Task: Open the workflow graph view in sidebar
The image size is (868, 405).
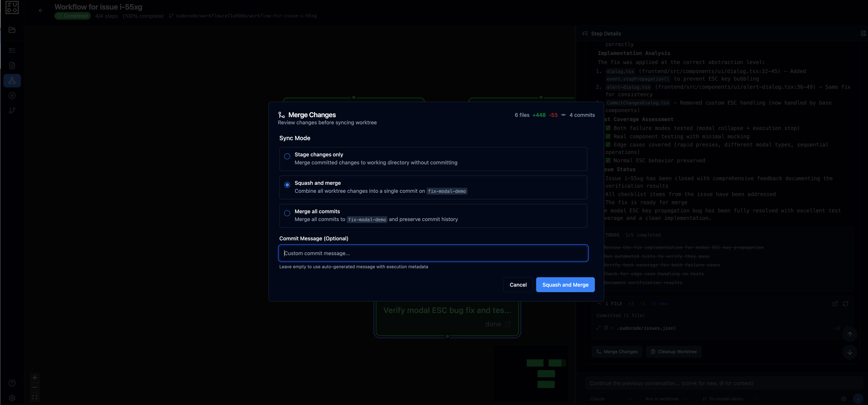Action: pos(12,80)
